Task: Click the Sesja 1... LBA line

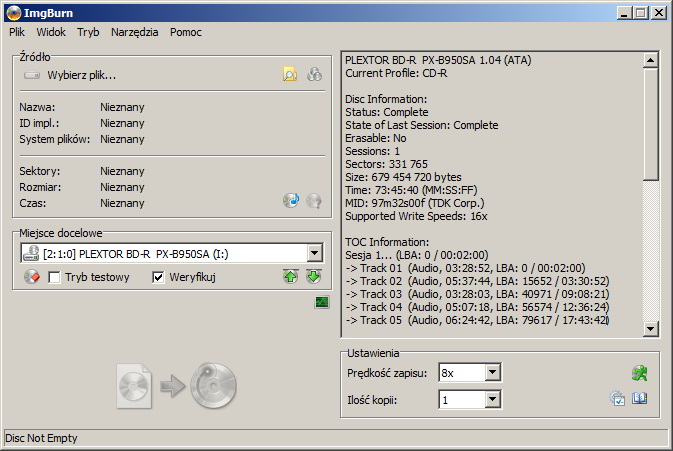Action: 417,255
